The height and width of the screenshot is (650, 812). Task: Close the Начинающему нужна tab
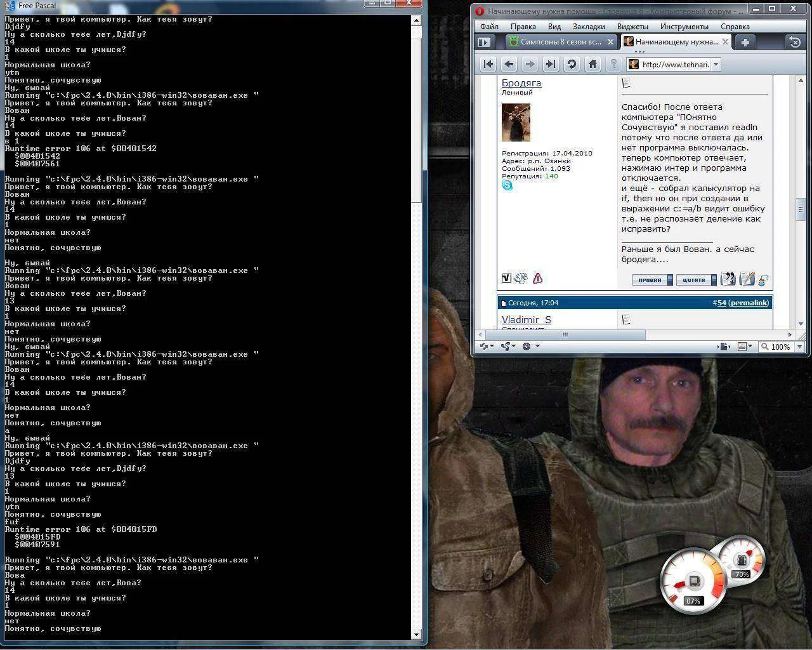click(726, 42)
